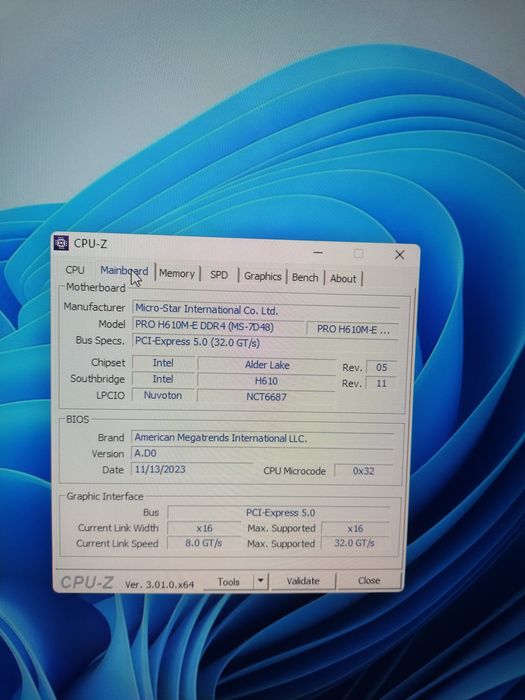Screen dimensions: 525x700
Task: Click the maximize box of CPU-Z
Action: (358, 254)
